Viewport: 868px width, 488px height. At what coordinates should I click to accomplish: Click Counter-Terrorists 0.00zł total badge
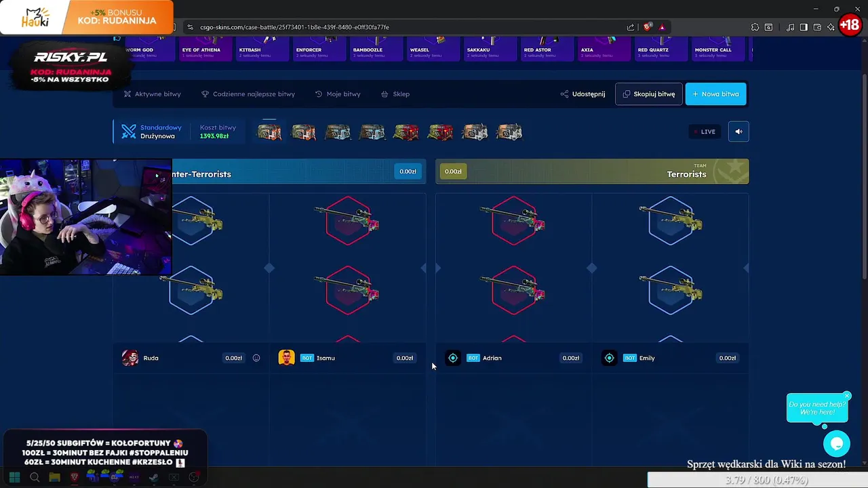click(408, 171)
